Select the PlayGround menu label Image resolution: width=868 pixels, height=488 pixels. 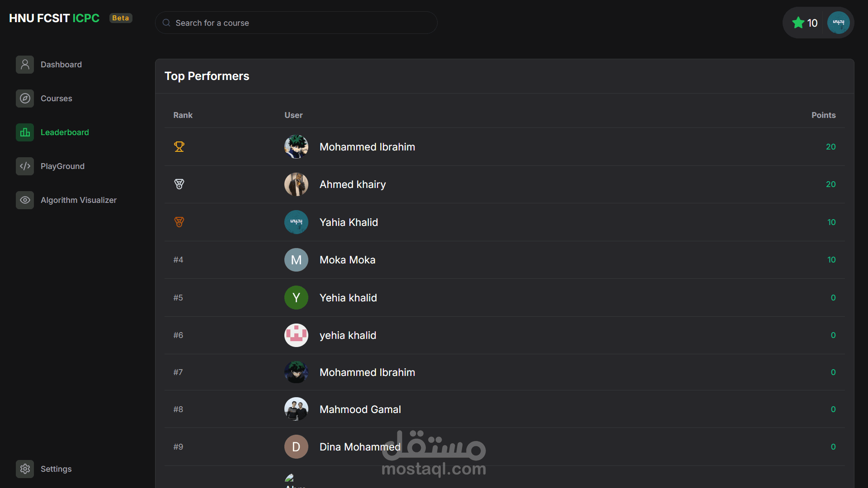point(62,166)
